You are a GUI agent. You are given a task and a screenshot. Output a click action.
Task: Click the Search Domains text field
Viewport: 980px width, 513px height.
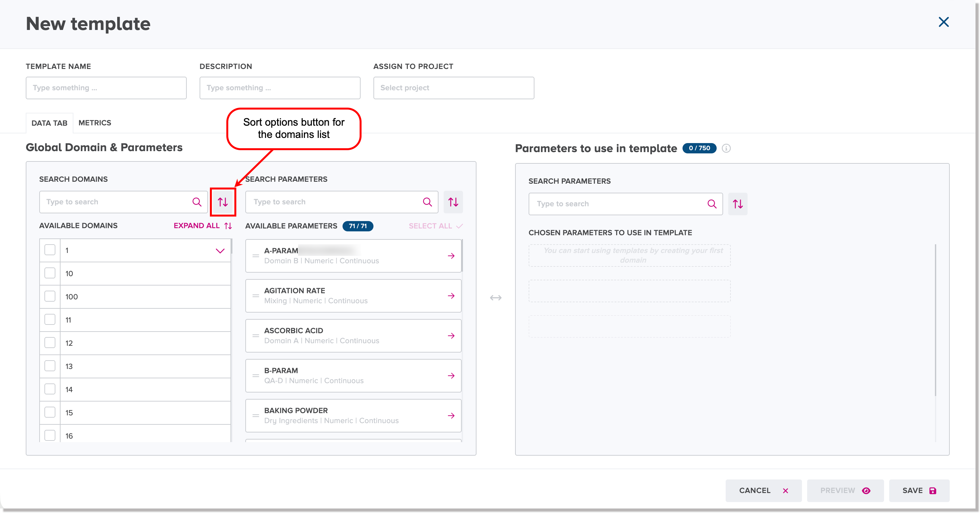point(123,202)
